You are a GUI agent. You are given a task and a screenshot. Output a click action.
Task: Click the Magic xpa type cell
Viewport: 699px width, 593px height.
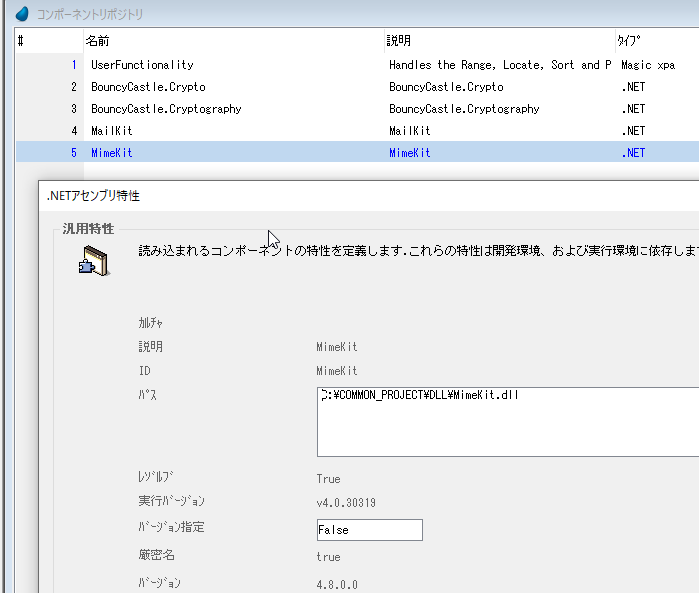[x=647, y=65]
